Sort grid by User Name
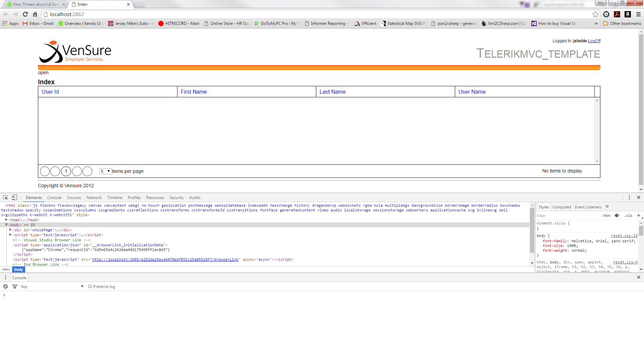 click(x=472, y=92)
